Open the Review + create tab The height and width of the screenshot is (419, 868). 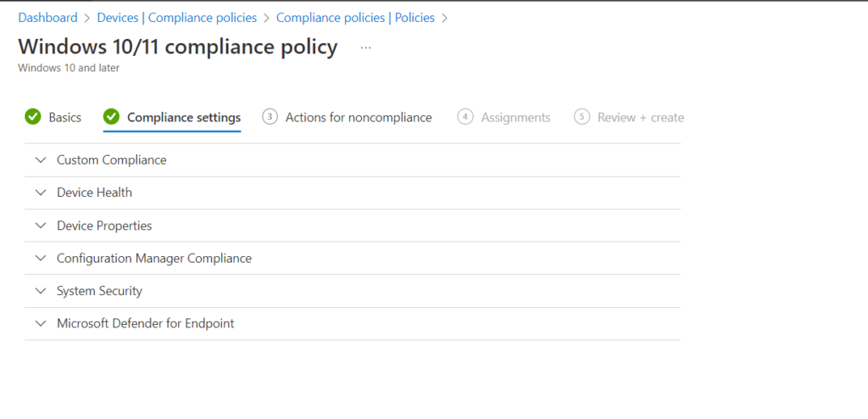coord(641,118)
